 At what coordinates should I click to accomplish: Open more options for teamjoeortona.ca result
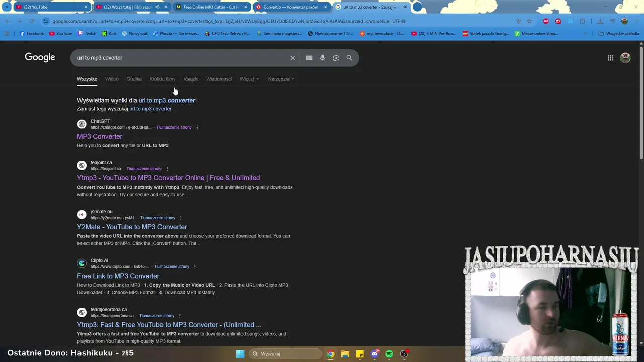180,316
